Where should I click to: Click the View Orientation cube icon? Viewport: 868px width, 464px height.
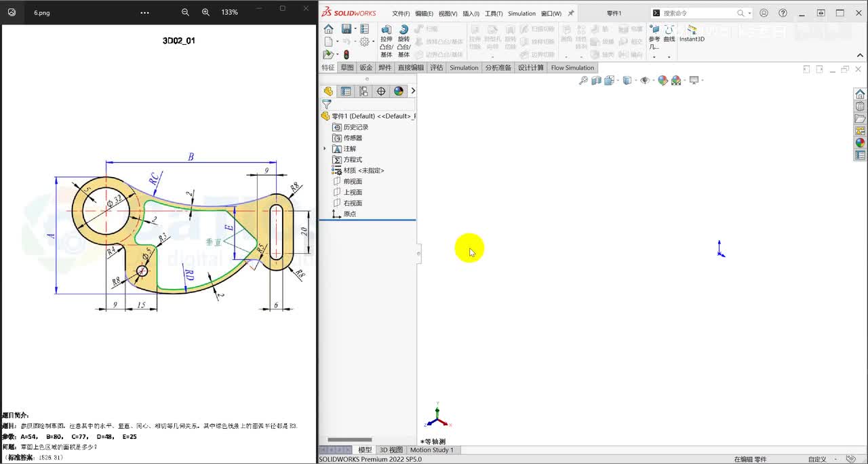point(609,80)
